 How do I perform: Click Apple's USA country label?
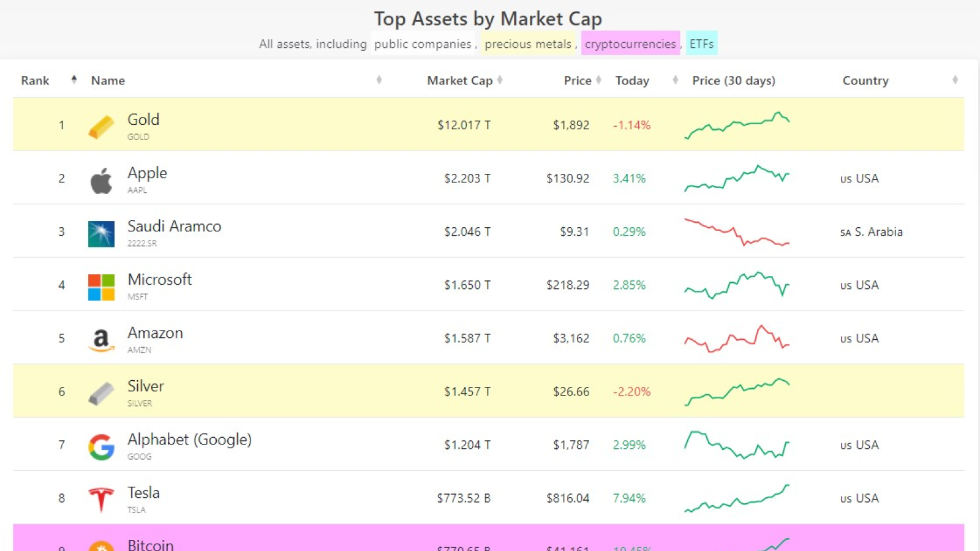859,178
